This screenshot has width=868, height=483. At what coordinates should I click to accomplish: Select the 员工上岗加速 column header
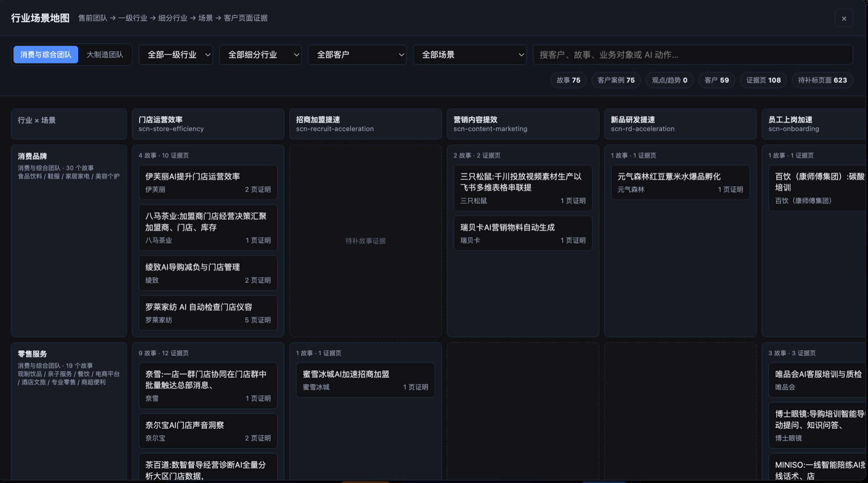[x=815, y=124]
